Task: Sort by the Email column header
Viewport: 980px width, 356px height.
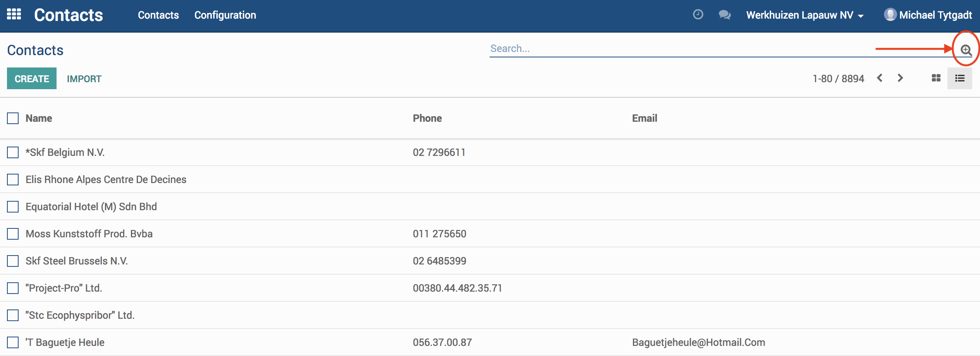Action: [x=645, y=118]
